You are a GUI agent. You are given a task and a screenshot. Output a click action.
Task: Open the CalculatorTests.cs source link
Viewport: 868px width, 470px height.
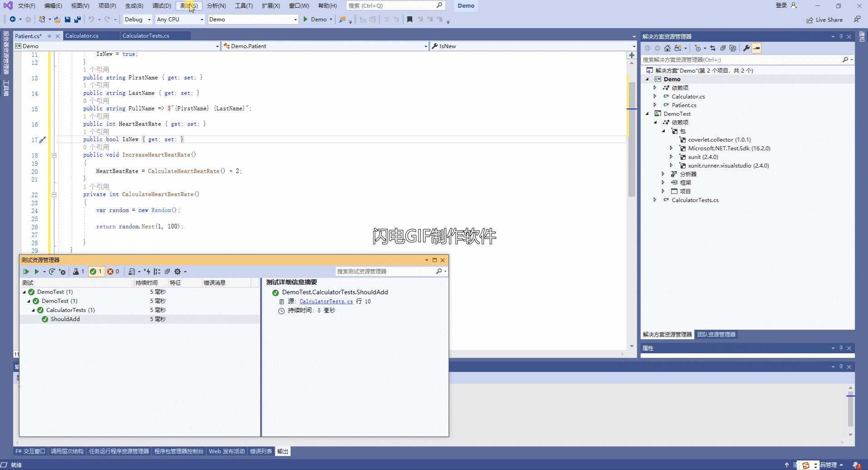[326, 302]
